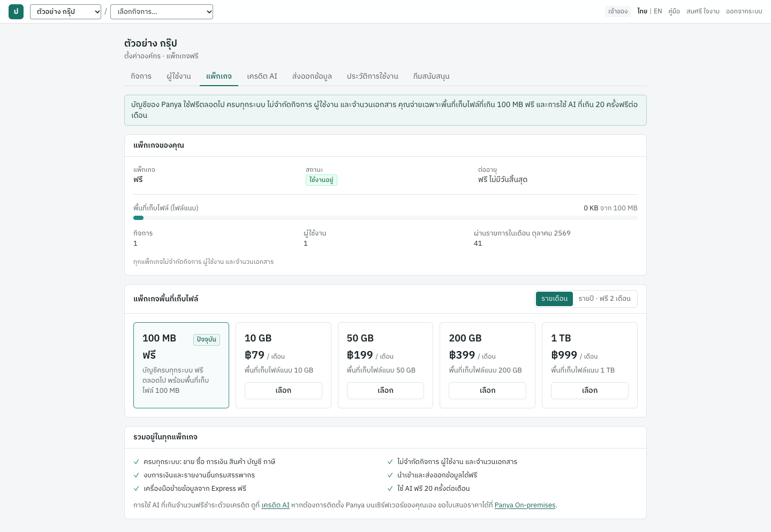Open the Panya On-premises link

pos(525,505)
